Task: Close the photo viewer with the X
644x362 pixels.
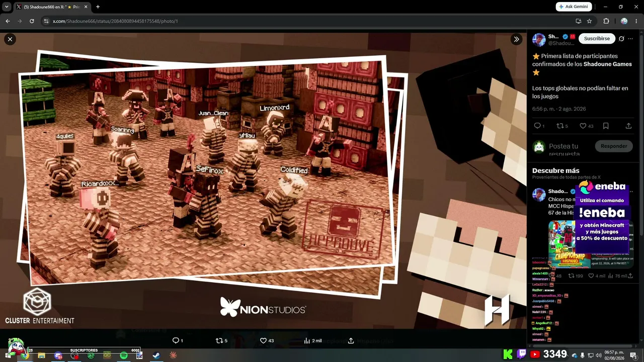Action: [10, 39]
